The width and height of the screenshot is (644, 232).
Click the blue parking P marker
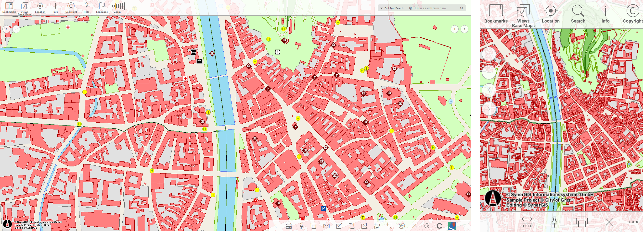(323, 209)
